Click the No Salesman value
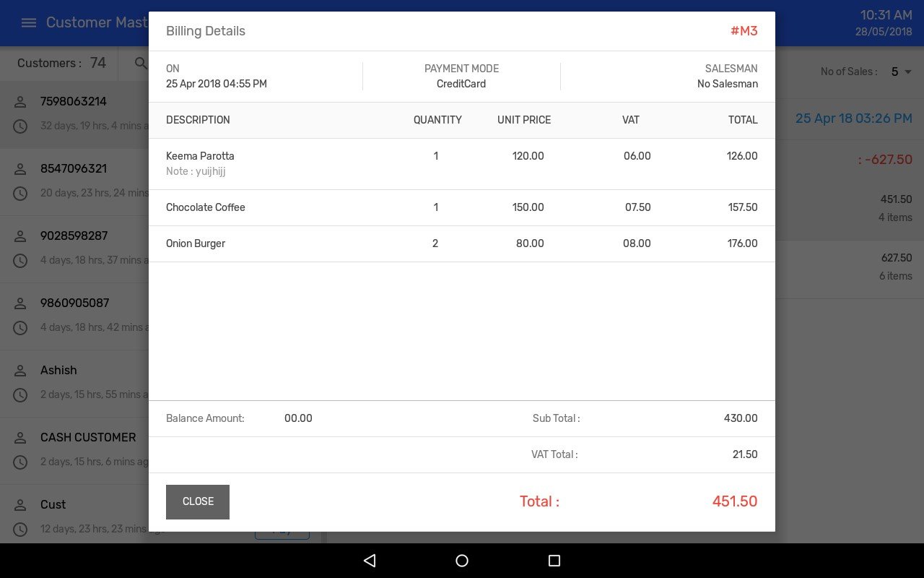This screenshot has width=924, height=578. (x=728, y=84)
